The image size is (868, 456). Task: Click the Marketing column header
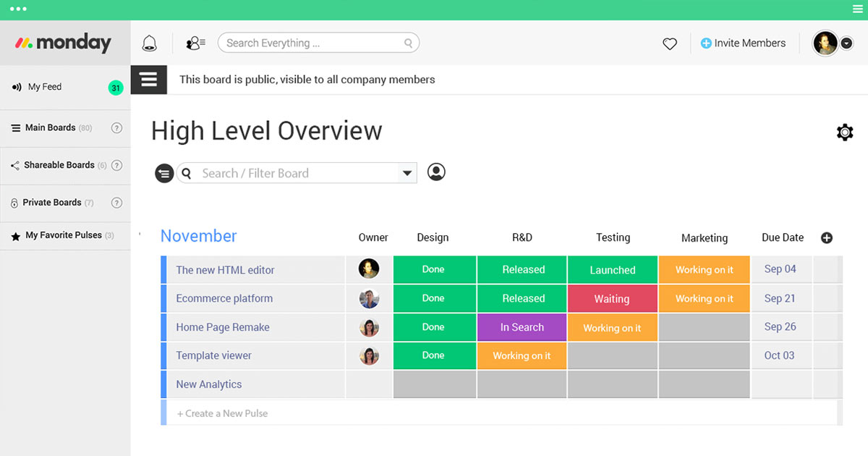[705, 238]
